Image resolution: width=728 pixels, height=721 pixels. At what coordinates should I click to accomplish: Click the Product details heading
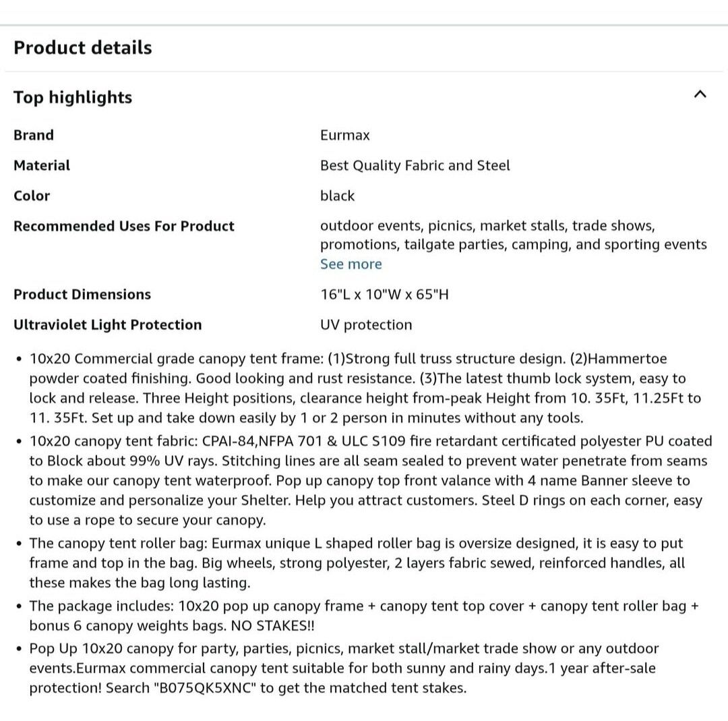click(83, 48)
